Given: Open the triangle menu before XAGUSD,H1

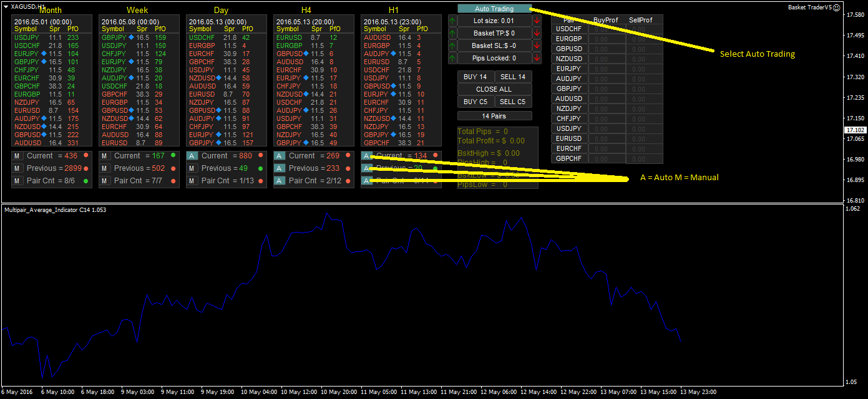Looking at the screenshot, I should [6, 6].
